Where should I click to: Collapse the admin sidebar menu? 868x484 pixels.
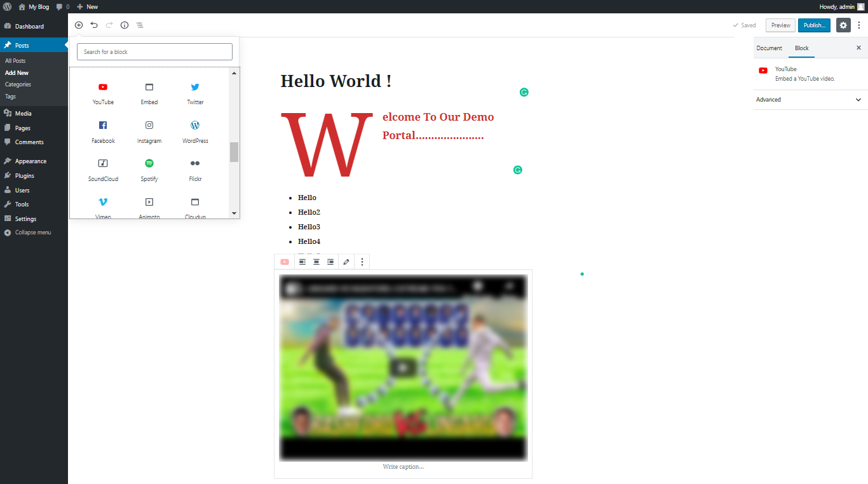(28, 232)
